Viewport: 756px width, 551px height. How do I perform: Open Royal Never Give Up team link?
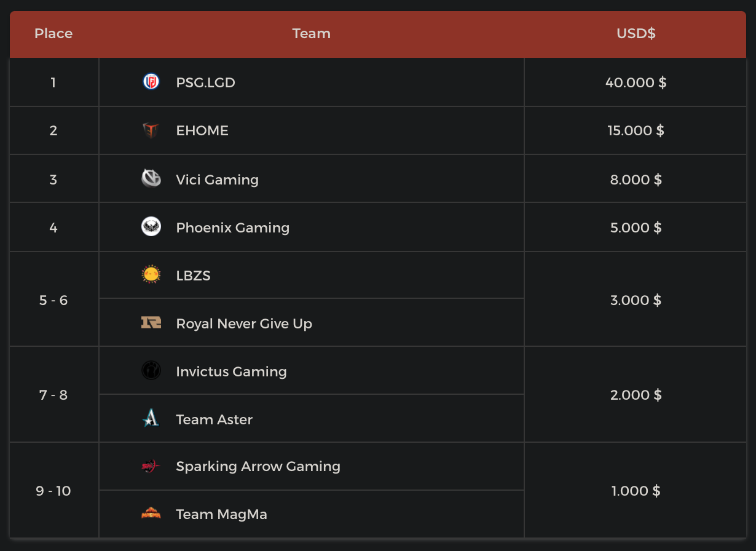pos(244,323)
